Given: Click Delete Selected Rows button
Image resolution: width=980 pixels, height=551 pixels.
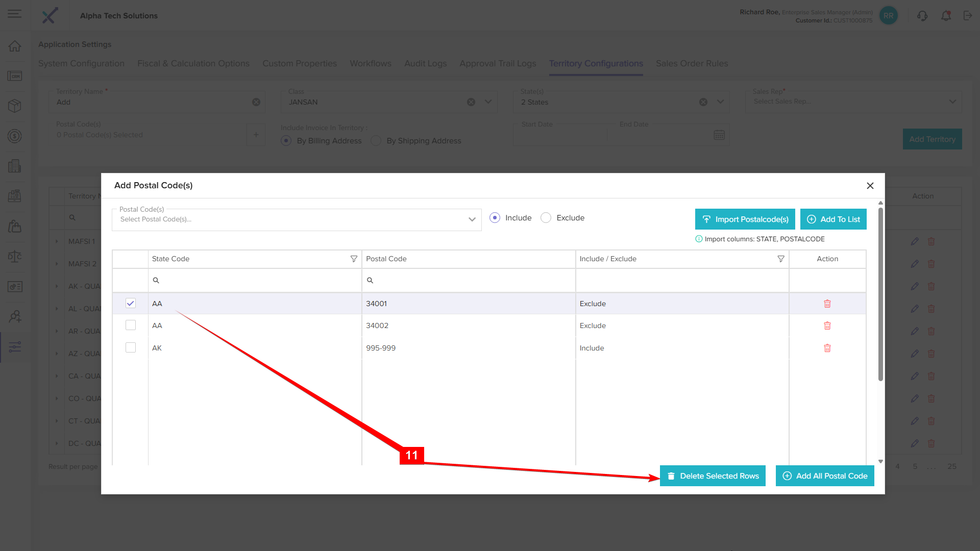Looking at the screenshot, I should [713, 476].
